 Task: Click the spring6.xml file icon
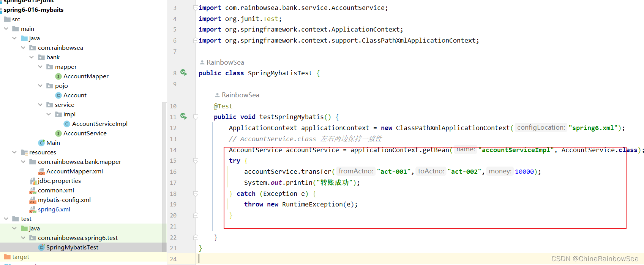(x=33, y=209)
